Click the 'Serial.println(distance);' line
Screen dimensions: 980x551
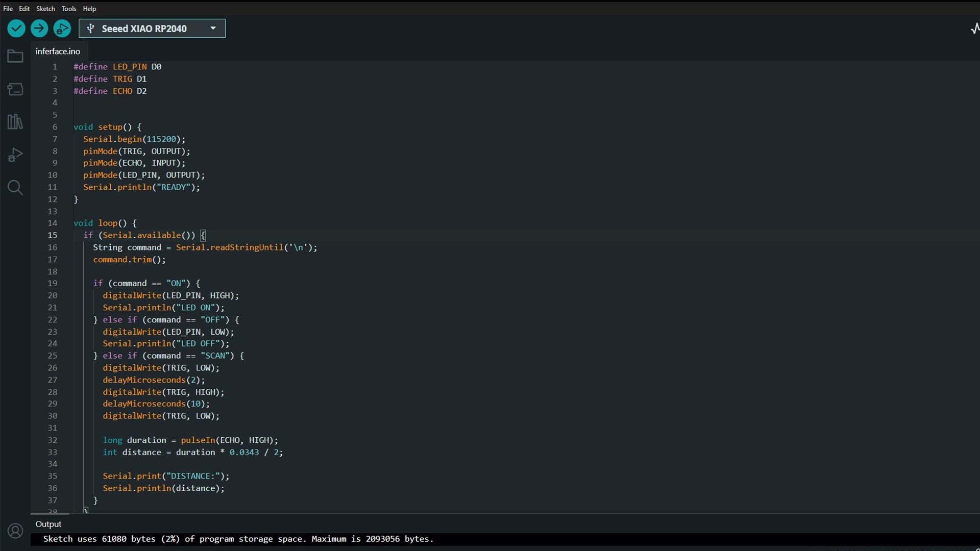coord(164,488)
